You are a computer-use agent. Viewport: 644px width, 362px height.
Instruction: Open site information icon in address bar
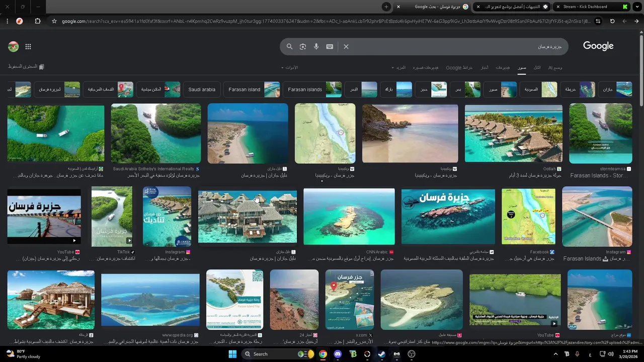[598, 21]
